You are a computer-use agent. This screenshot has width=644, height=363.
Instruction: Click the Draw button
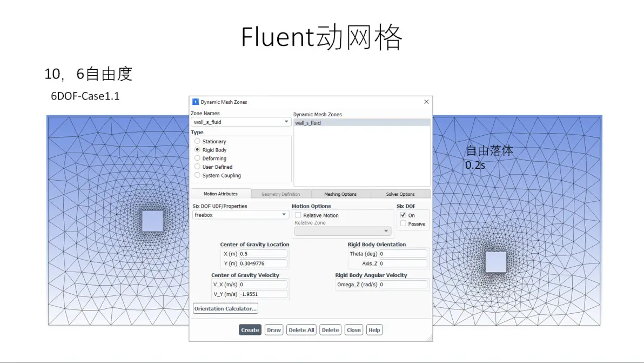coord(274,330)
